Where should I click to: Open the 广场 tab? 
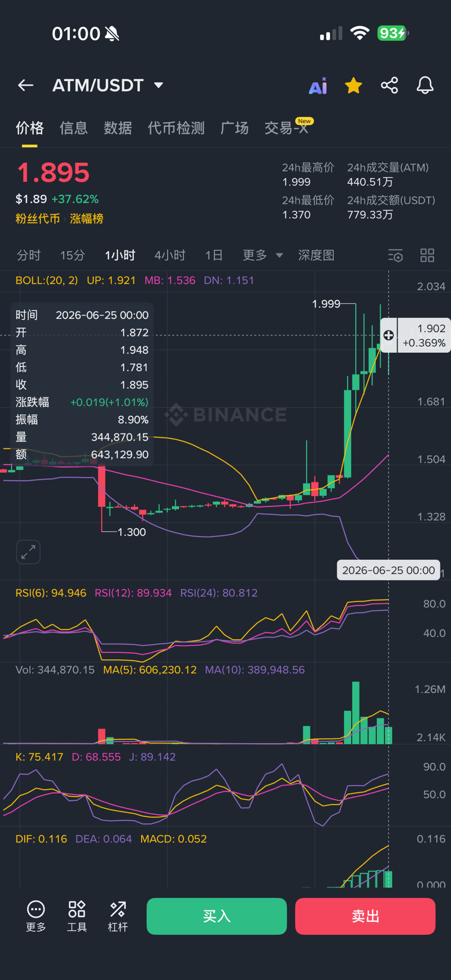pyautogui.click(x=234, y=128)
